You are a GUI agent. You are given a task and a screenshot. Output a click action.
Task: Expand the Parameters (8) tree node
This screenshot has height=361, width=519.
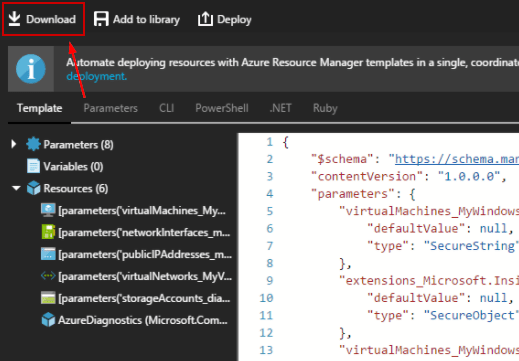[14, 144]
